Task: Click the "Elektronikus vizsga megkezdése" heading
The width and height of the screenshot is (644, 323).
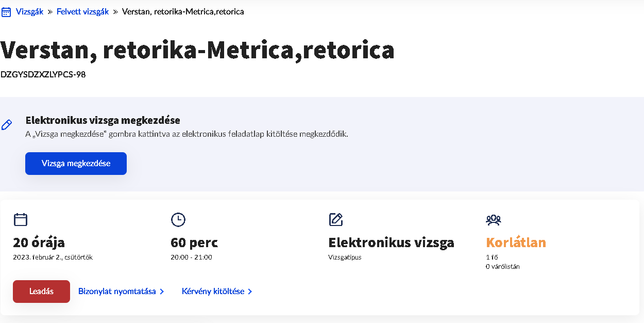Action: tap(103, 120)
